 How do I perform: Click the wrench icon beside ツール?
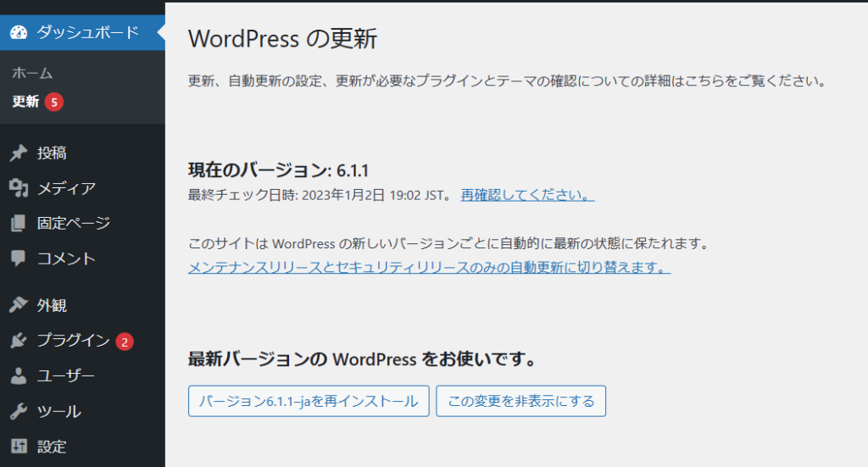[x=19, y=412]
